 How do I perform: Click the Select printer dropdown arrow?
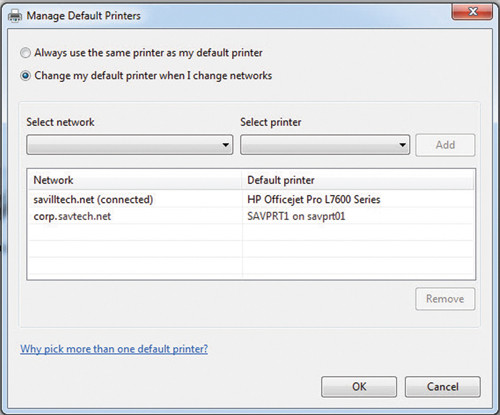pyautogui.click(x=403, y=145)
